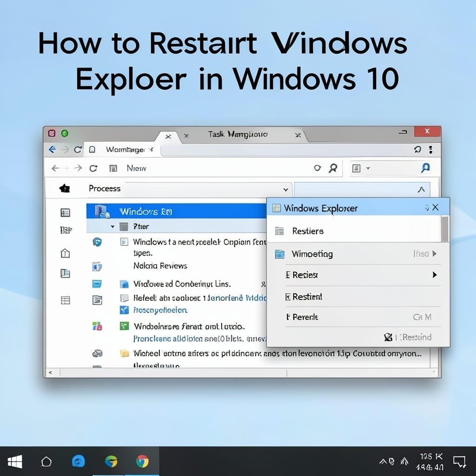Select the highlighted Windows process row
Screen dimensions: 476x476
(176, 211)
